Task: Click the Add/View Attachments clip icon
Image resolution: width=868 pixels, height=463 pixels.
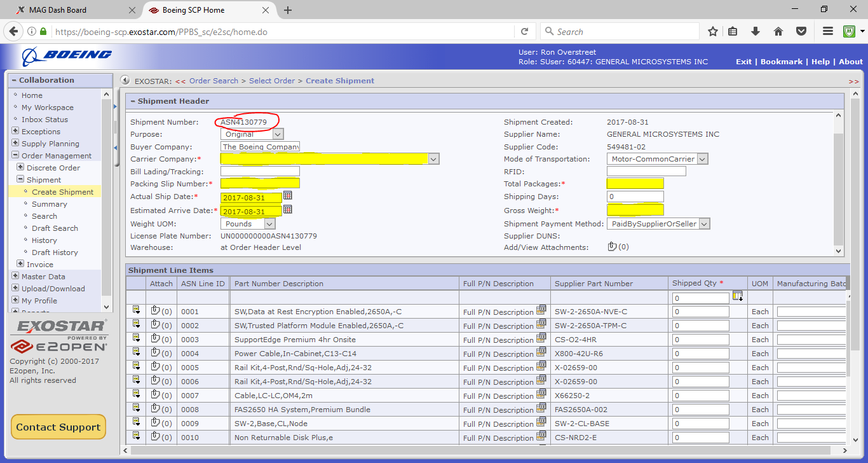Action: (613, 247)
